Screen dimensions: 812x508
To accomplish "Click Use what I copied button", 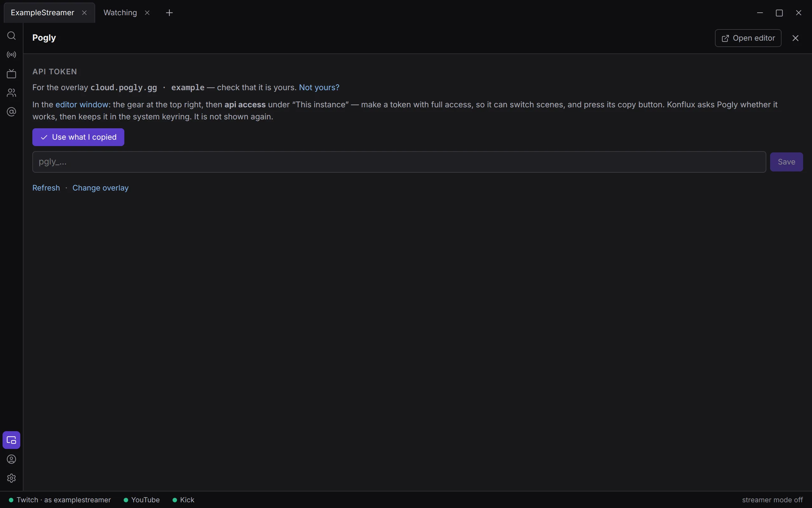I will pos(78,137).
